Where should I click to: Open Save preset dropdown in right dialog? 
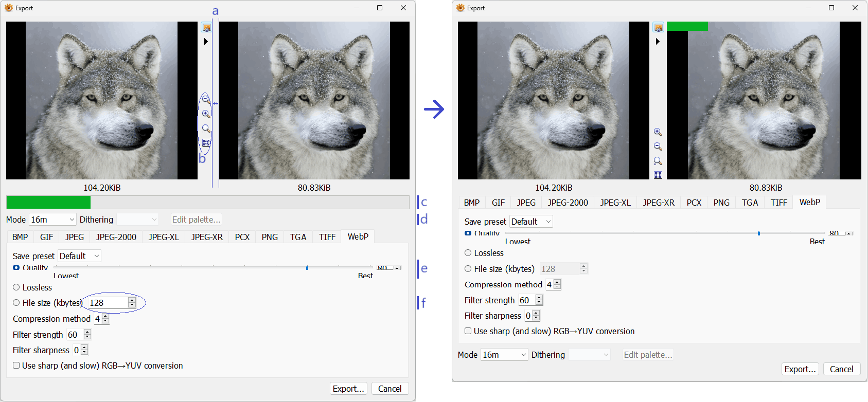click(x=531, y=222)
